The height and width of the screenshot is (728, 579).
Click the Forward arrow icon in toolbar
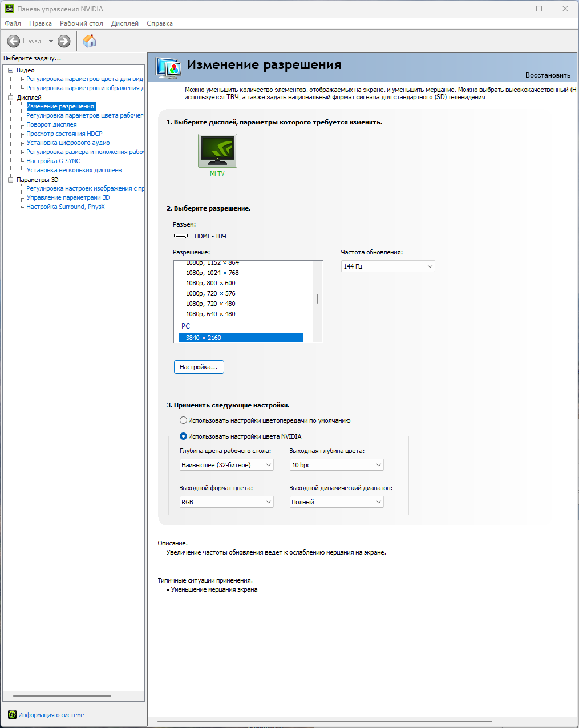(64, 41)
